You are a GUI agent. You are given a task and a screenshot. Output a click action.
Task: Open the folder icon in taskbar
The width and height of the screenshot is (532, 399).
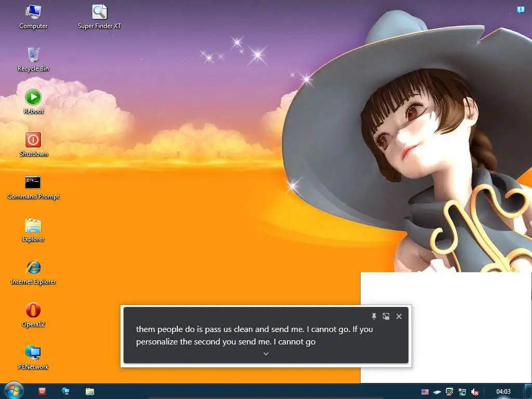(89, 391)
